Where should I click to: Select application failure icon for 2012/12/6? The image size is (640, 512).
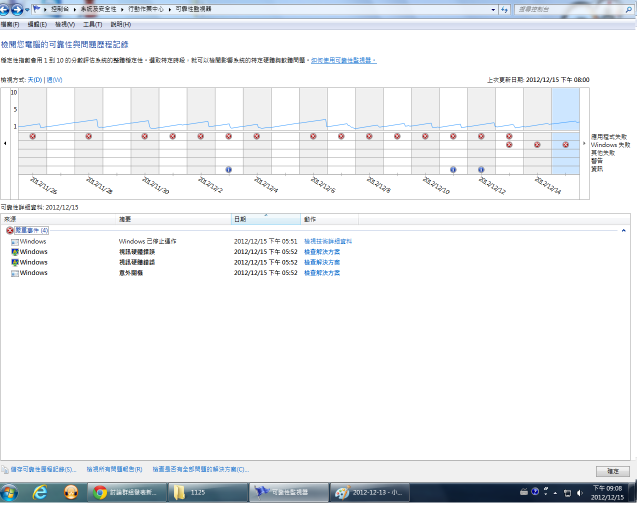click(x=314, y=137)
